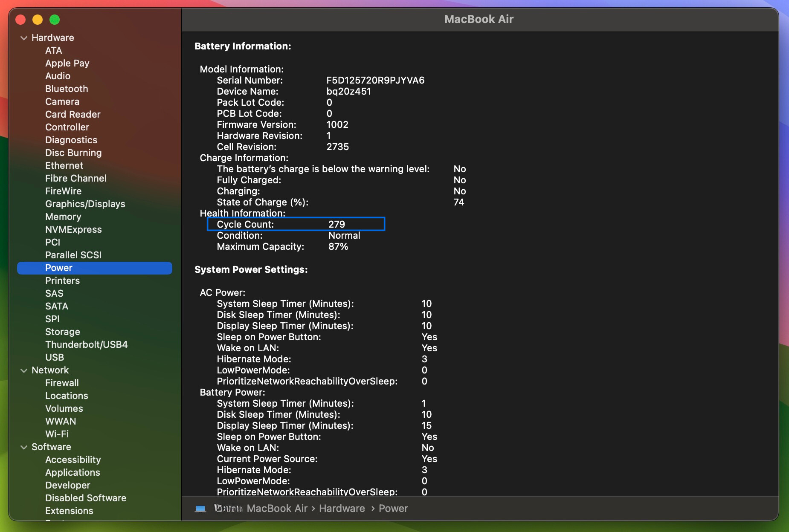Click the System Power Settings heading

[251, 269]
